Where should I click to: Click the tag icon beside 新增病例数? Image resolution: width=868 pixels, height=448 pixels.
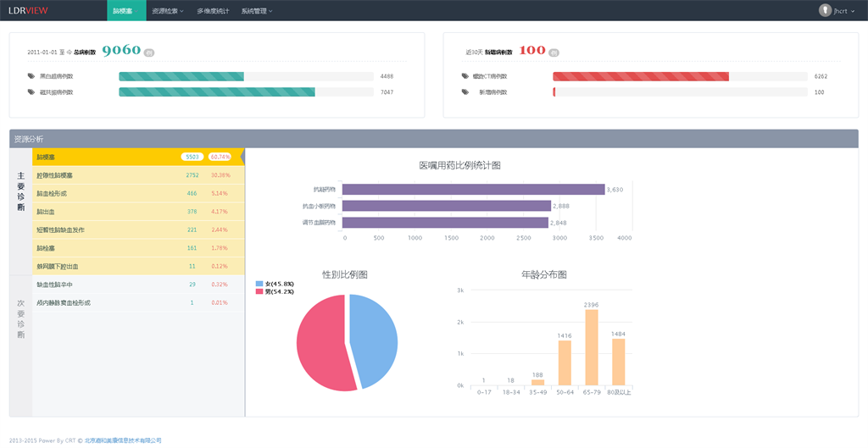click(x=465, y=92)
